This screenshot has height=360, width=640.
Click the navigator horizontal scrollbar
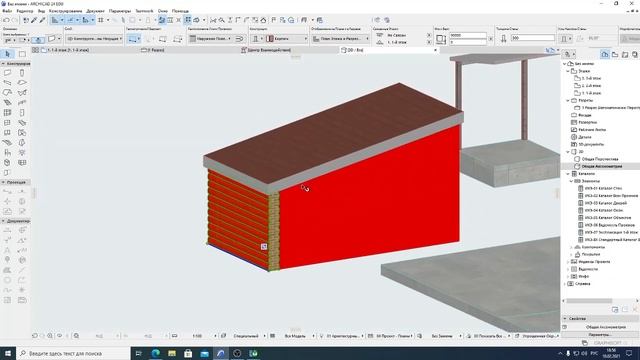pyautogui.click(x=589, y=301)
